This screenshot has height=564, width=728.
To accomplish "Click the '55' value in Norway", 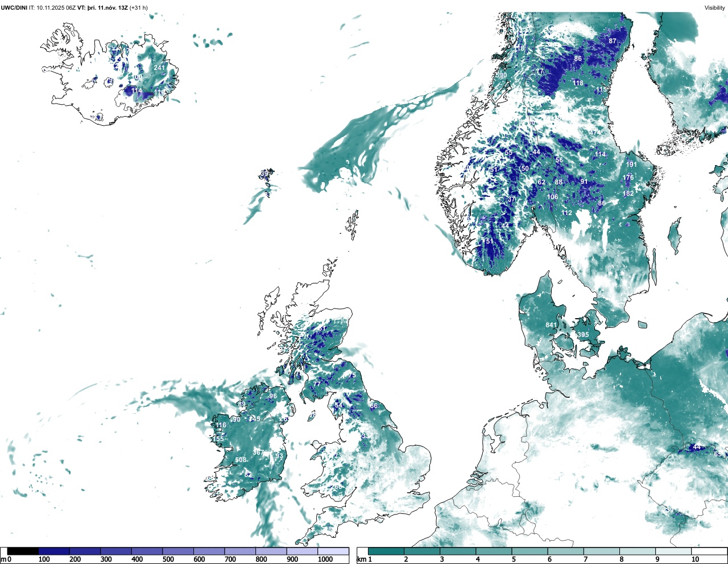I will pos(508,153).
